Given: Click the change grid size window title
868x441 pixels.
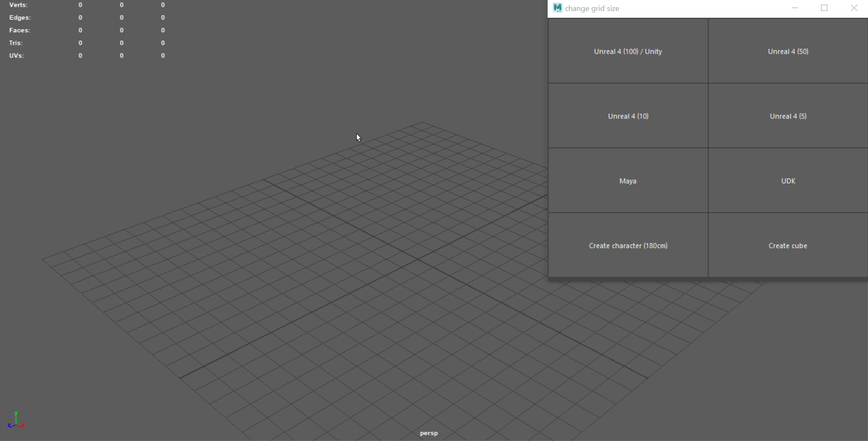Looking at the screenshot, I should tap(592, 8).
